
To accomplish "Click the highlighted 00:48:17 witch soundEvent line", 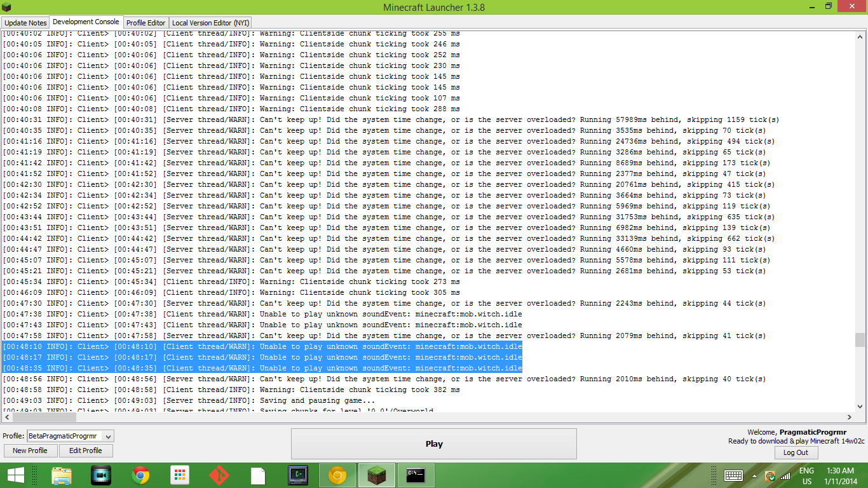I will [262, 357].
